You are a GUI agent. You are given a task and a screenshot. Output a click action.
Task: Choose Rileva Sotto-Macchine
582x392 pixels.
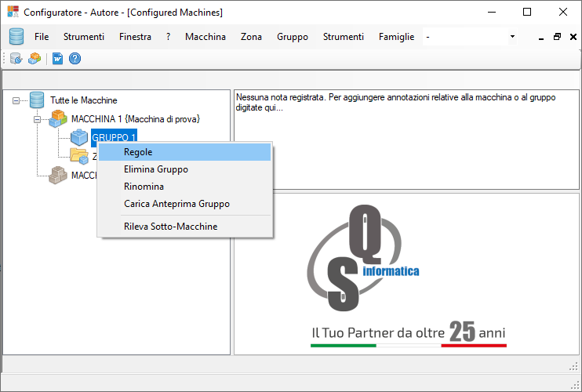coord(185,227)
